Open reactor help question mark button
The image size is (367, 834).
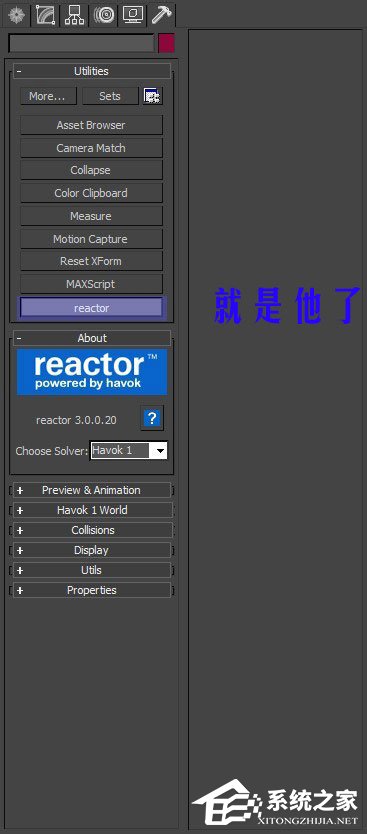(152, 418)
